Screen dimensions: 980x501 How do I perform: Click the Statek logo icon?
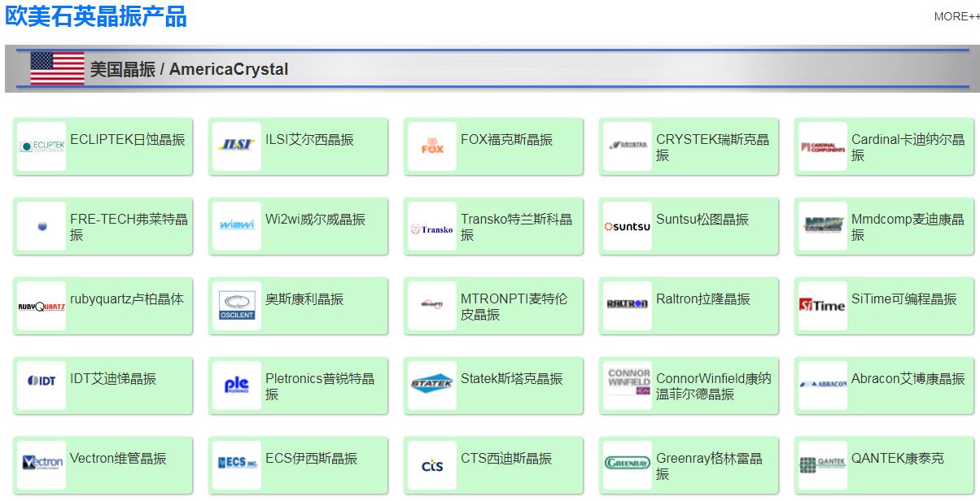(x=432, y=386)
